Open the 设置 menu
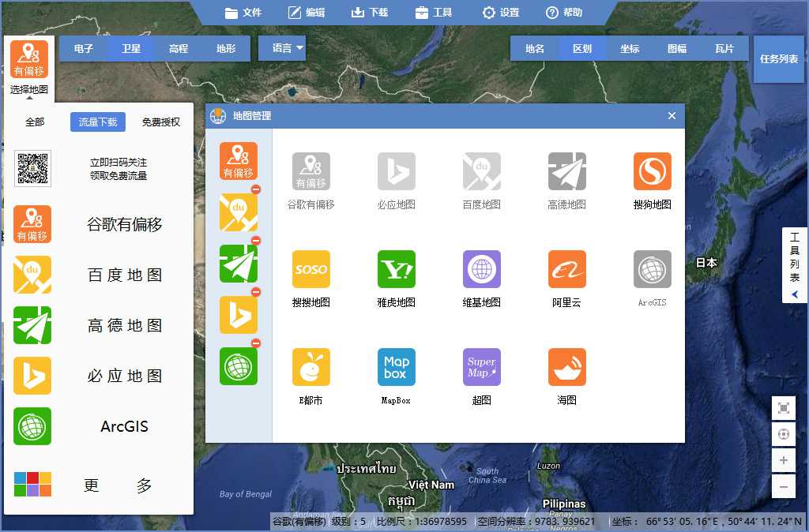 tap(500, 13)
